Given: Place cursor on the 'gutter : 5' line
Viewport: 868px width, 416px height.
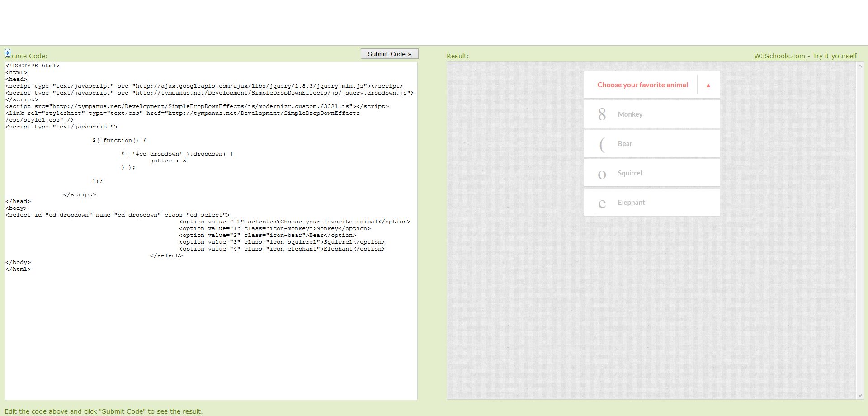Looking at the screenshot, I should [x=168, y=161].
